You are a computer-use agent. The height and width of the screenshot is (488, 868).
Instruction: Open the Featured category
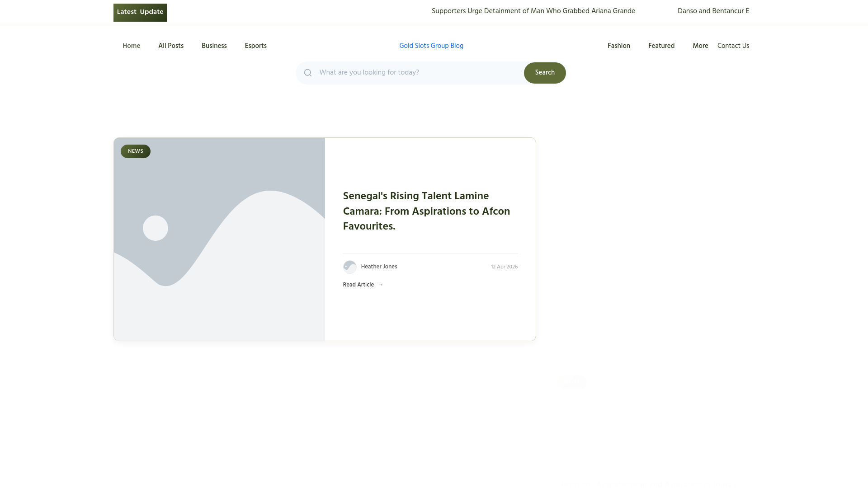point(661,46)
